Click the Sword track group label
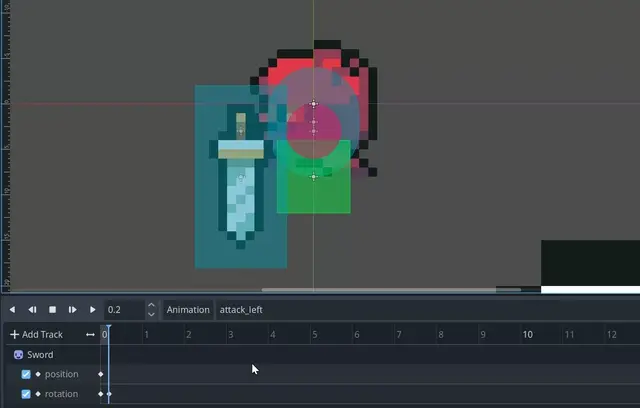This screenshot has width=640, height=408. (x=40, y=355)
